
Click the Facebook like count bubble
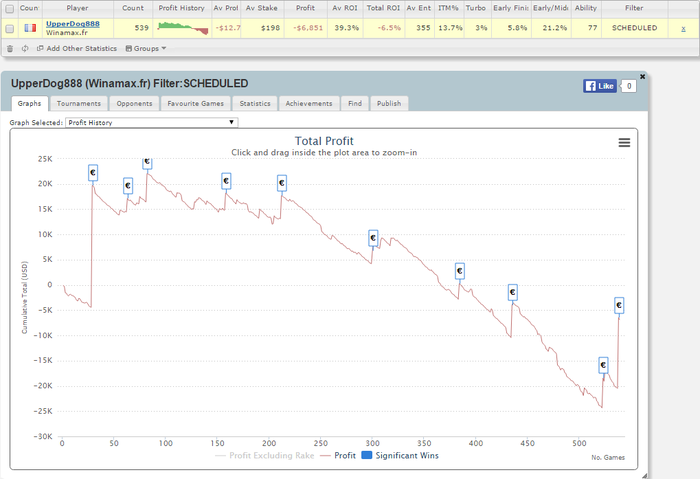coord(629,86)
